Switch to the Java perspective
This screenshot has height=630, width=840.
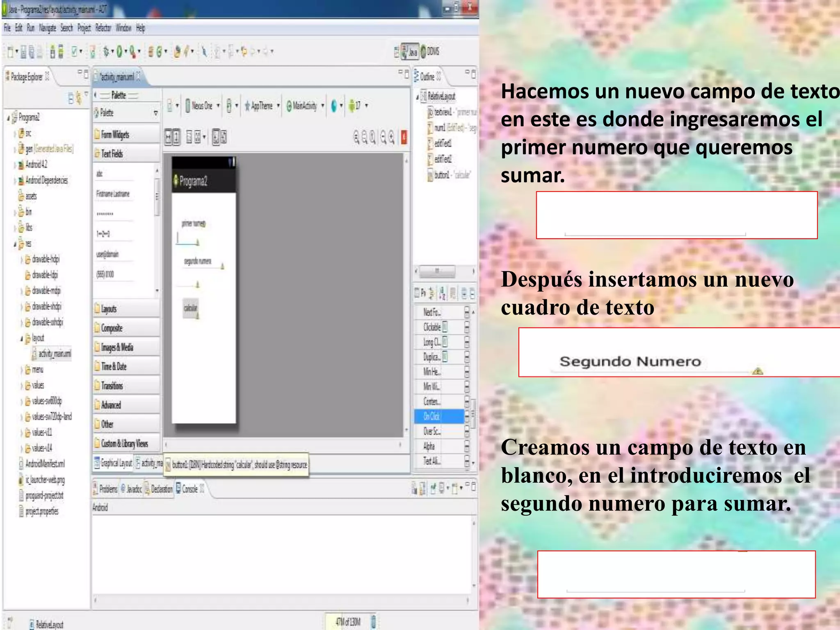click(409, 52)
